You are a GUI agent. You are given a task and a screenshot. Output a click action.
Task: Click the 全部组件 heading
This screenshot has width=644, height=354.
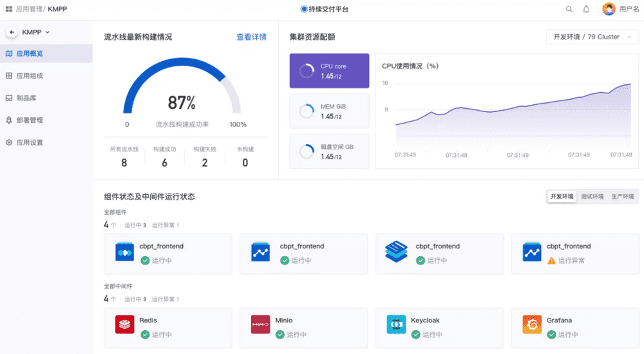click(115, 212)
